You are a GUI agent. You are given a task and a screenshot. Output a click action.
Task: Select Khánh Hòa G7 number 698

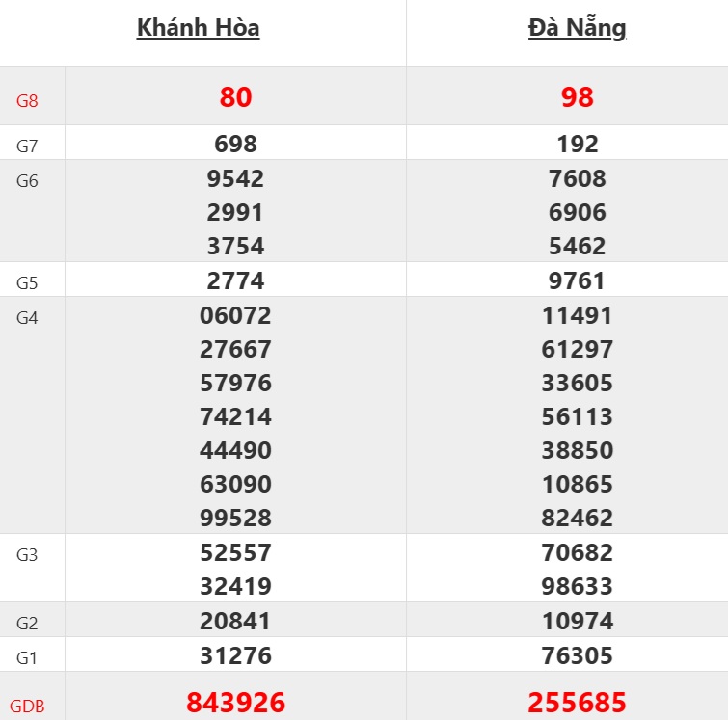235,145
